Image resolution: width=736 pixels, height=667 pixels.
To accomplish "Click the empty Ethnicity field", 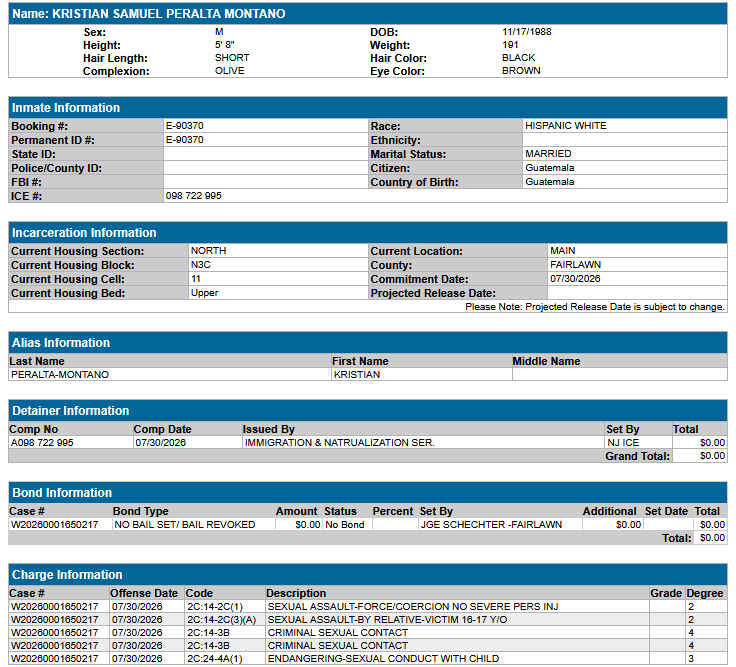I will (x=625, y=140).
